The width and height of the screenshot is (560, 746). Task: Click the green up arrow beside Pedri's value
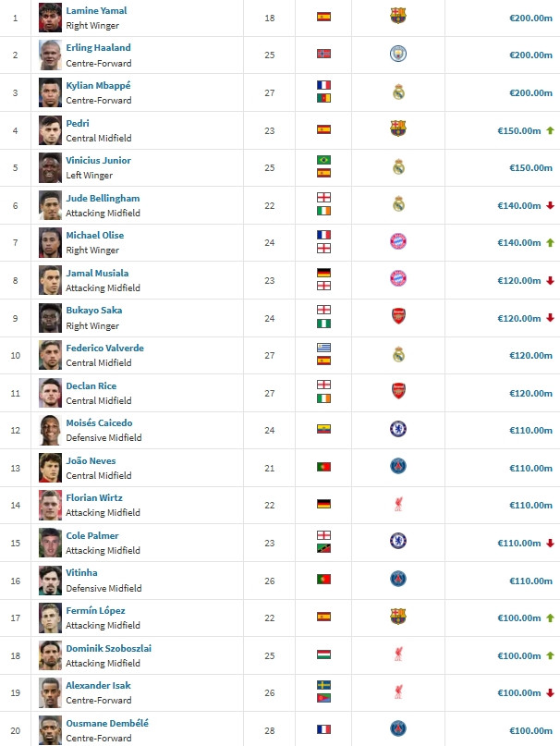point(550,130)
